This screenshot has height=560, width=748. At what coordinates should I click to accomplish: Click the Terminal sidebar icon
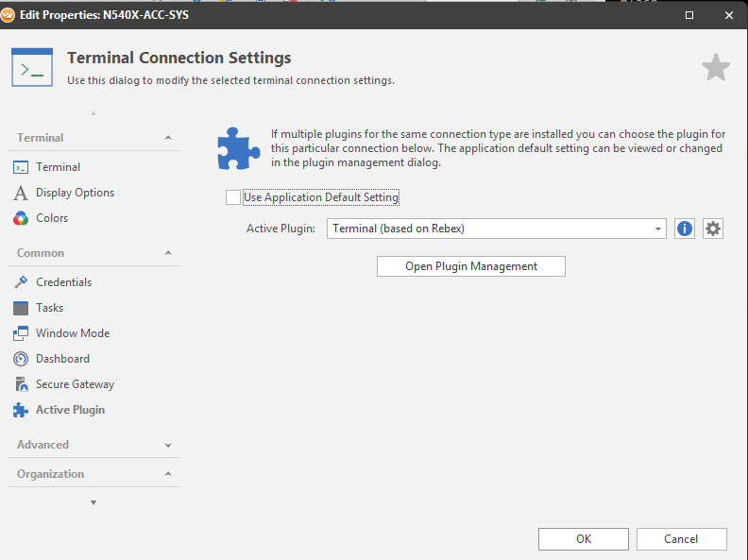click(20, 167)
